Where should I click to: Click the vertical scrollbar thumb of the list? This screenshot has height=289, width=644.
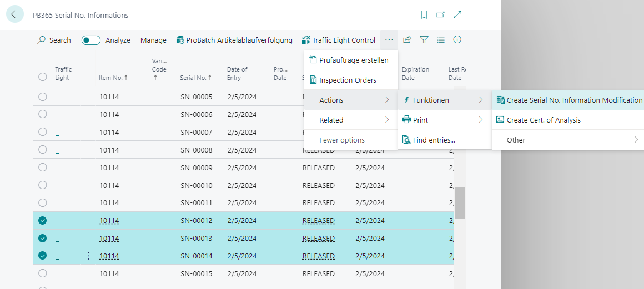pos(460,203)
